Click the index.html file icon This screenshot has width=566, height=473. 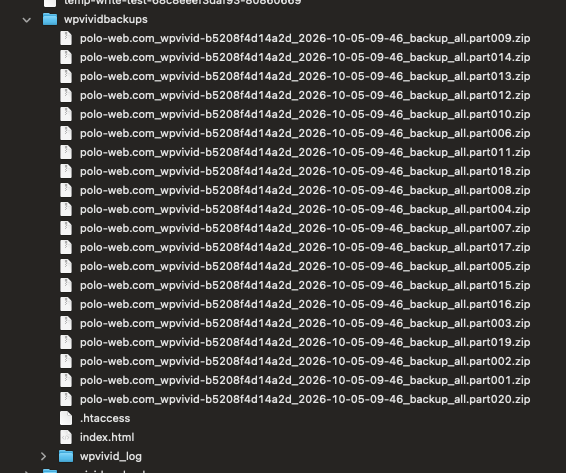[x=66, y=437]
